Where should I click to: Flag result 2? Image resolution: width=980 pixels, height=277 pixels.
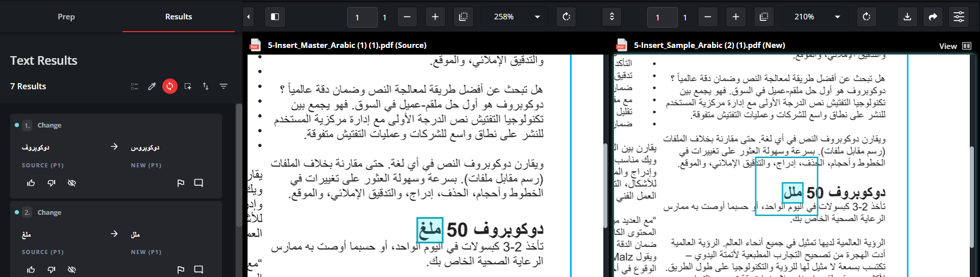181,269
